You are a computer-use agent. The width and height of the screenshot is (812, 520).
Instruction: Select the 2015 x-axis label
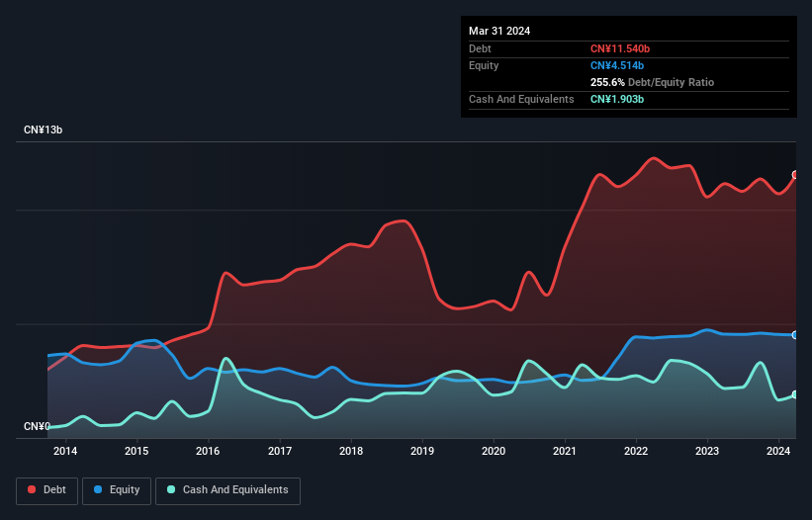[x=136, y=451]
